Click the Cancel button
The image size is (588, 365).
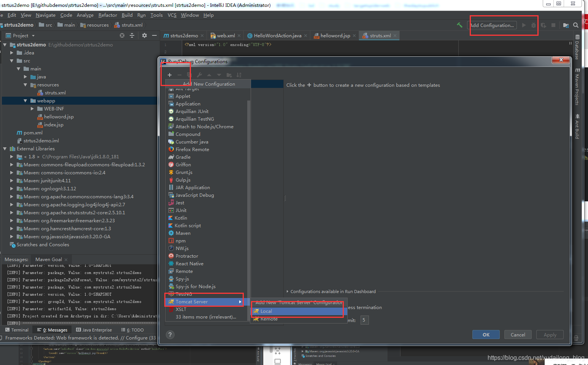click(x=518, y=335)
